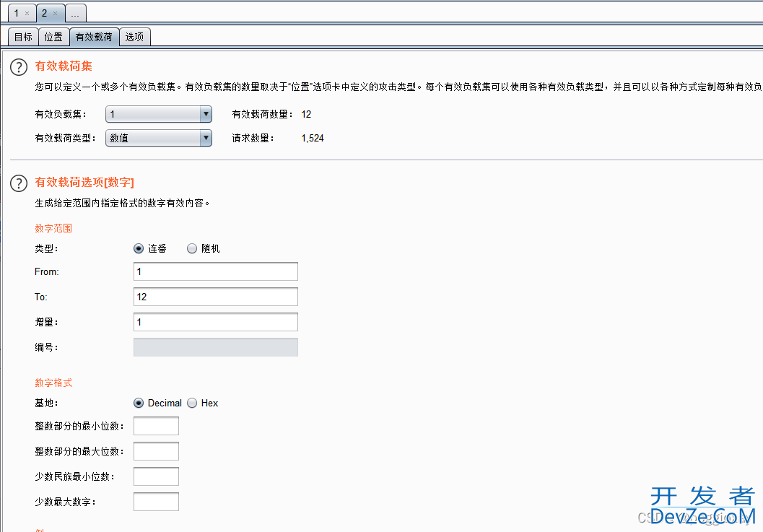
Task: Focus the 增量 step input field
Action: [x=216, y=322]
